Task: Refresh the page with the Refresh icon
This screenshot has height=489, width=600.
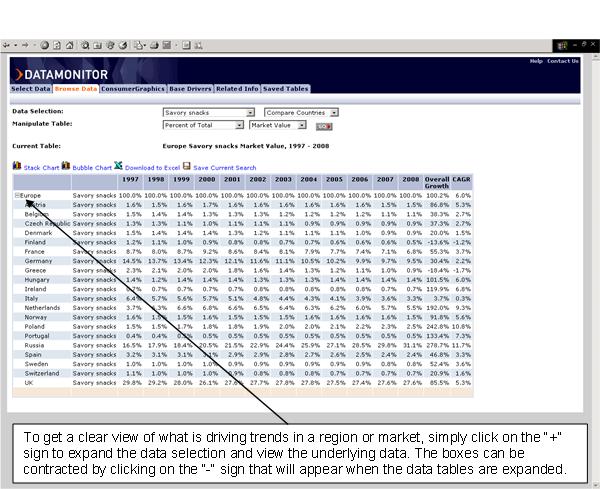Action: 57,45
